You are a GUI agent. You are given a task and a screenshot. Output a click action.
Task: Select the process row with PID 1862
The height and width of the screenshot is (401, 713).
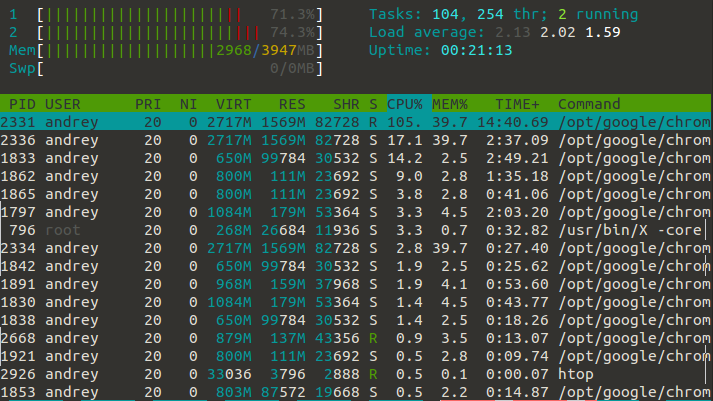356,176
